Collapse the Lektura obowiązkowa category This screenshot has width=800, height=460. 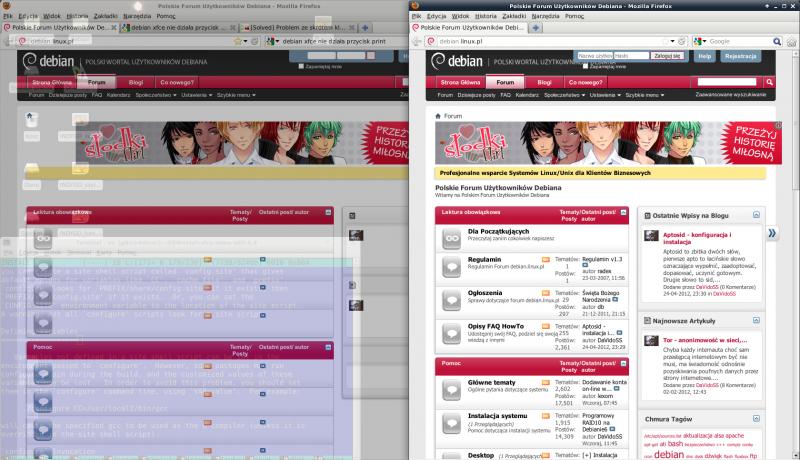click(622, 213)
